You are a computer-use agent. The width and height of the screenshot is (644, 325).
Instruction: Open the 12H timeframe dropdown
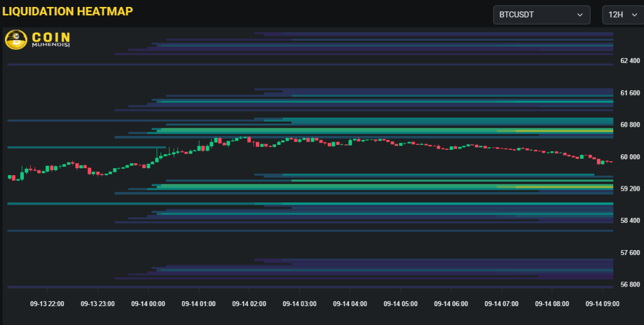[622, 14]
